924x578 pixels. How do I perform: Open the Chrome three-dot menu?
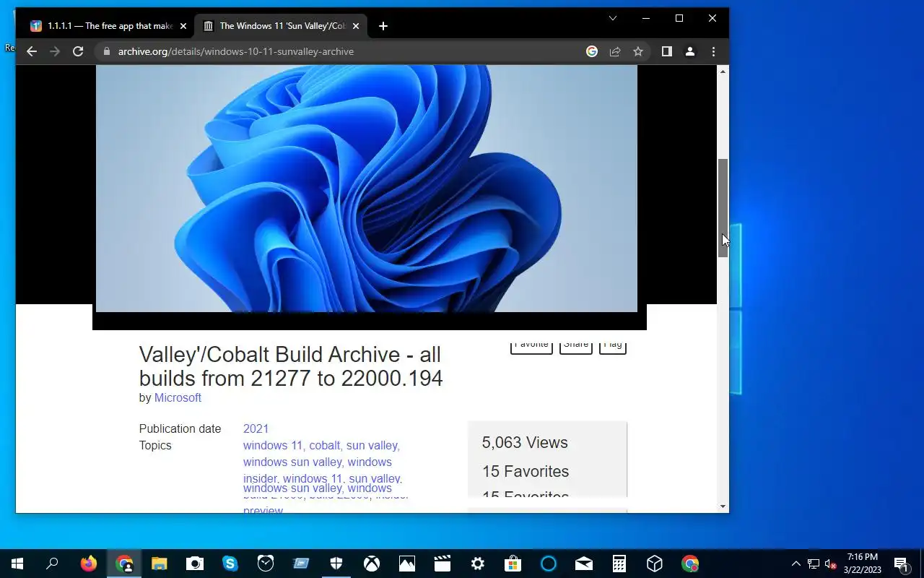(713, 51)
